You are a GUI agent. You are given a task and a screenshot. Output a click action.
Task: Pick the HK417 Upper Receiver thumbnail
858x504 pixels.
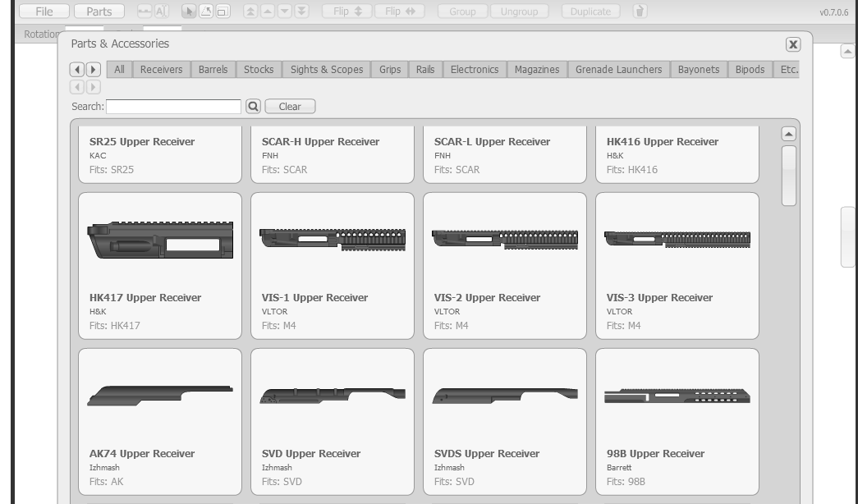point(160,241)
